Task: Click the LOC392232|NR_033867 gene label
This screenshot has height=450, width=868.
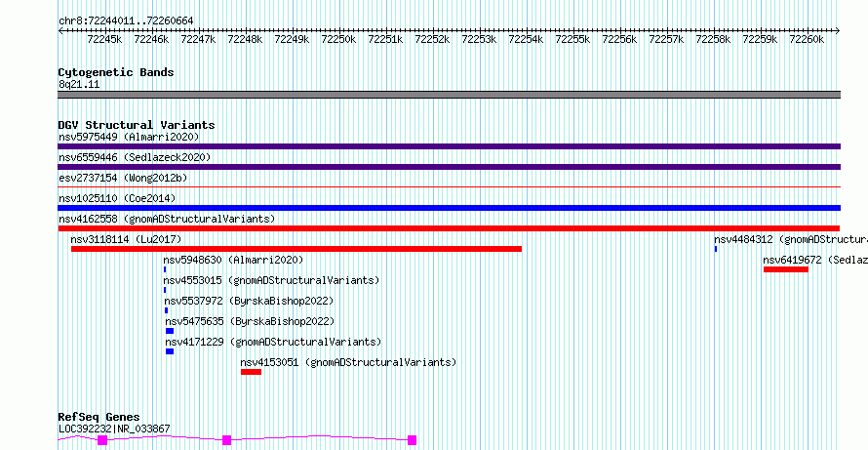Action: [114, 429]
